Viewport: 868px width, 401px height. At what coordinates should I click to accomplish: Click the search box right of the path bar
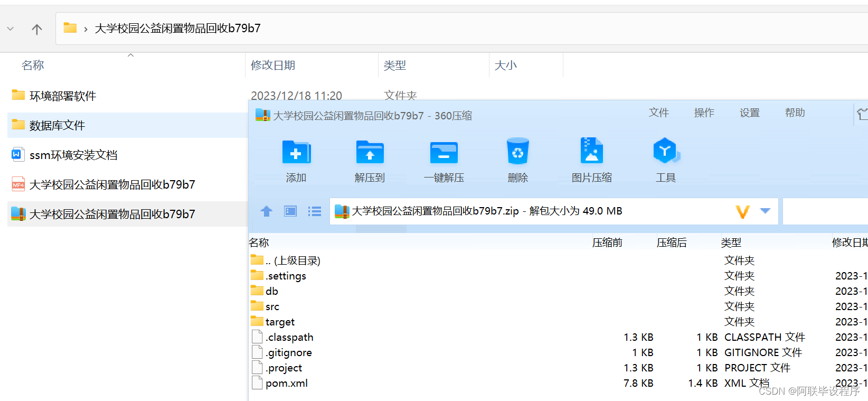pos(825,211)
